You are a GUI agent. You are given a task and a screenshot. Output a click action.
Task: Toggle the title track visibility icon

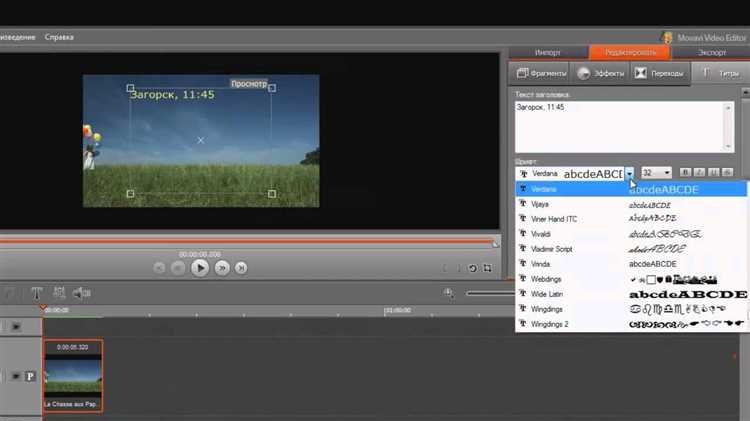pyautogui.click(x=16, y=327)
